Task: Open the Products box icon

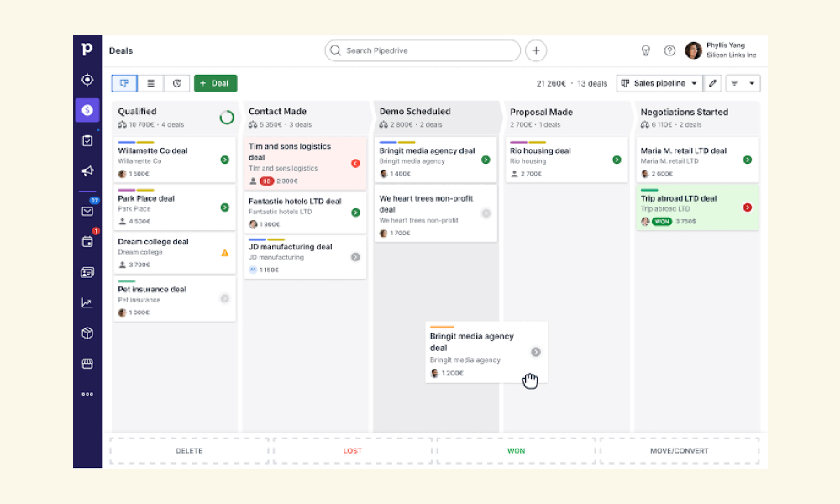Action: [87, 333]
